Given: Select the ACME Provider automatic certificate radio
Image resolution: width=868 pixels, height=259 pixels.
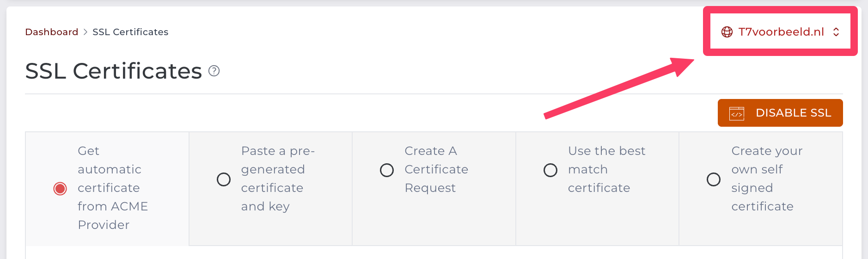Looking at the screenshot, I should tap(60, 189).
